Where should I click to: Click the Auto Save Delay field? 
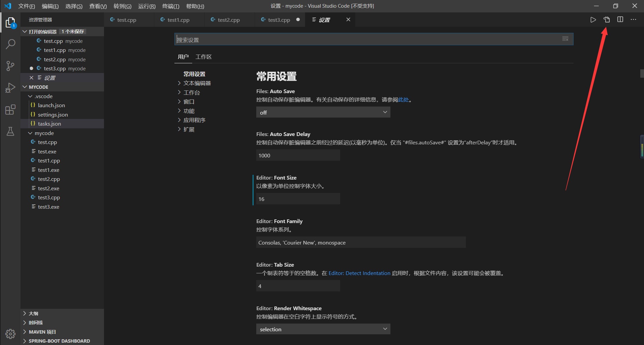[x=298, y=155]
